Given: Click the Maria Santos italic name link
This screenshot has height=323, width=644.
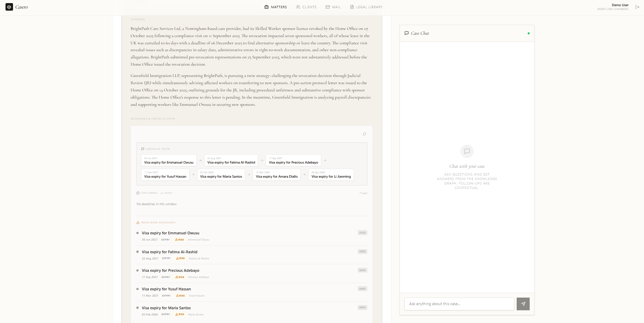Looking at the screenshot, I should tap(196, 314).
